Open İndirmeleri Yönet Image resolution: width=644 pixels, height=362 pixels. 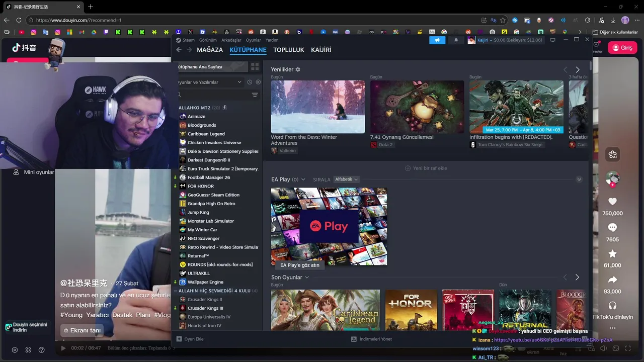pyautogui.click(x=371, y=339)
